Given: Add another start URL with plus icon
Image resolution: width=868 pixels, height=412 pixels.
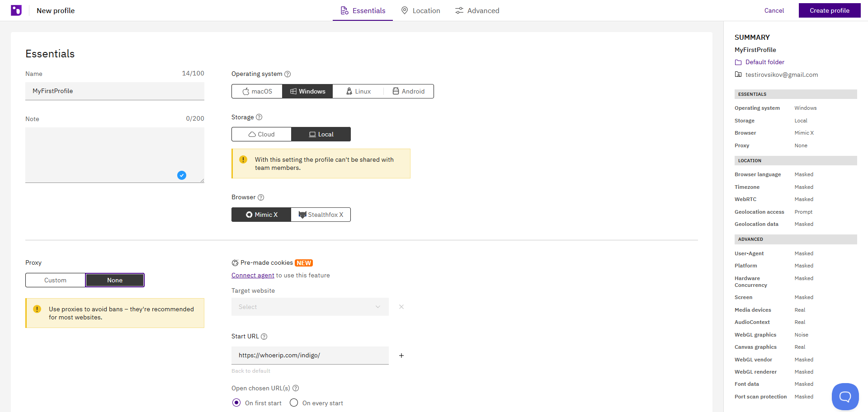Looking at the screenshot, I should (x=401, y=356).
